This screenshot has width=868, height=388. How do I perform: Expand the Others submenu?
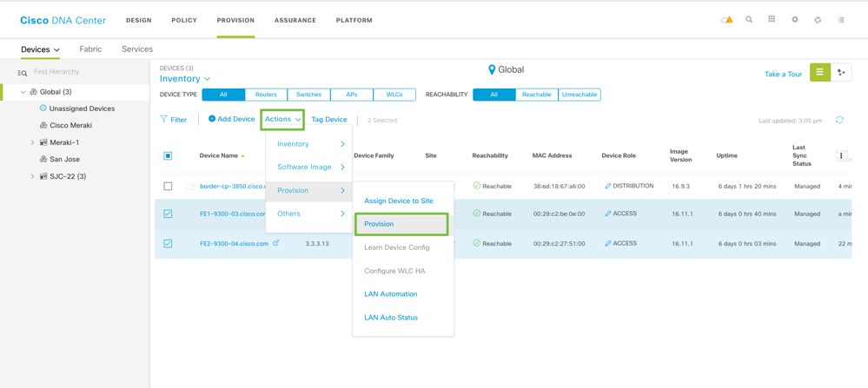[x=309, y=214]
